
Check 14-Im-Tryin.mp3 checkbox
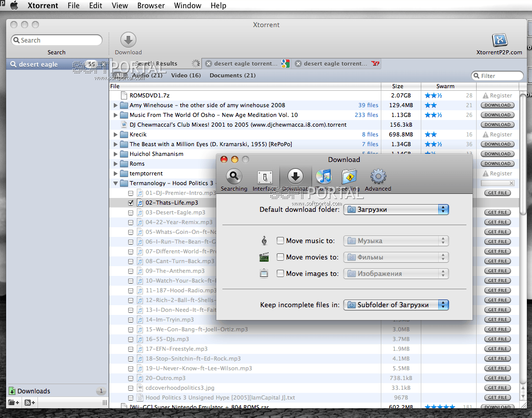point(131,320)
